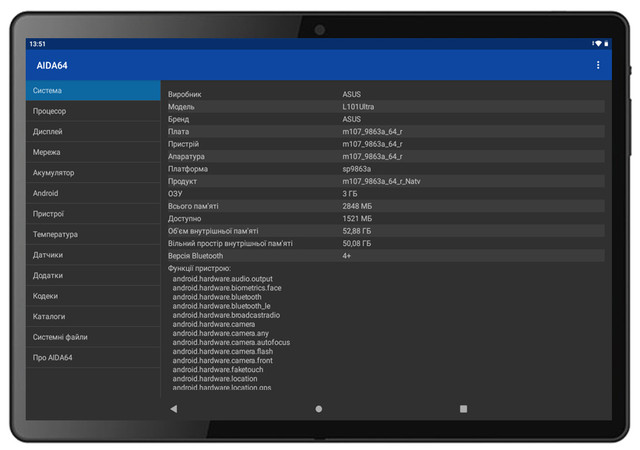
Task: Open the Про AIDA64 page
Action: [93, 357]
